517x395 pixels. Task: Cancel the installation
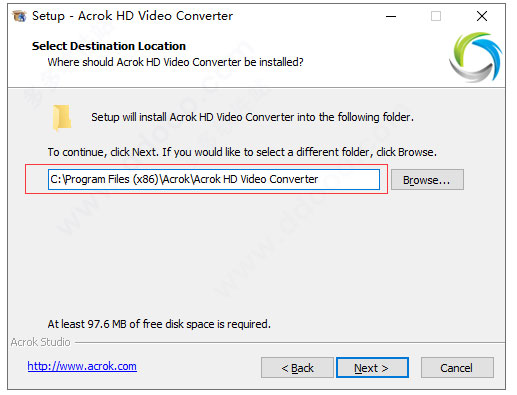pyautogui.click(x=457, y=368)
